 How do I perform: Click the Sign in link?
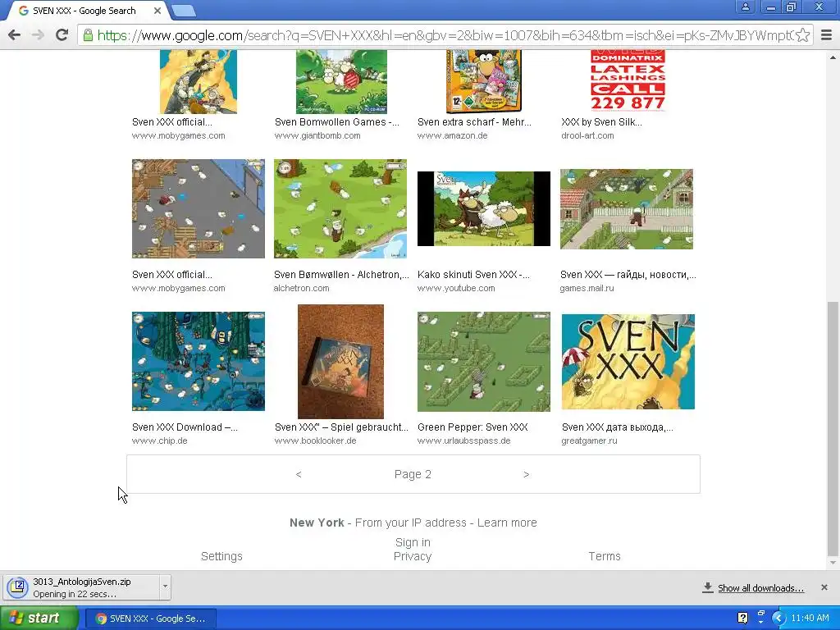413,543
